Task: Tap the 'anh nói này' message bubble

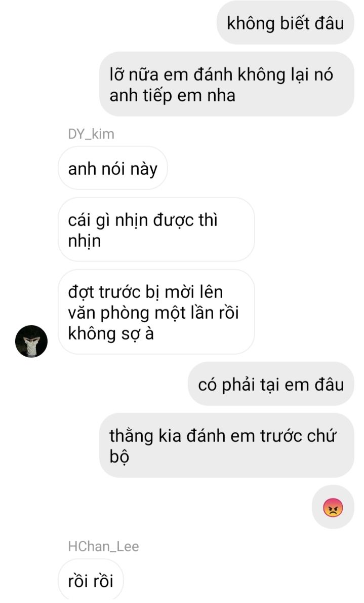Action: [112, 168]
